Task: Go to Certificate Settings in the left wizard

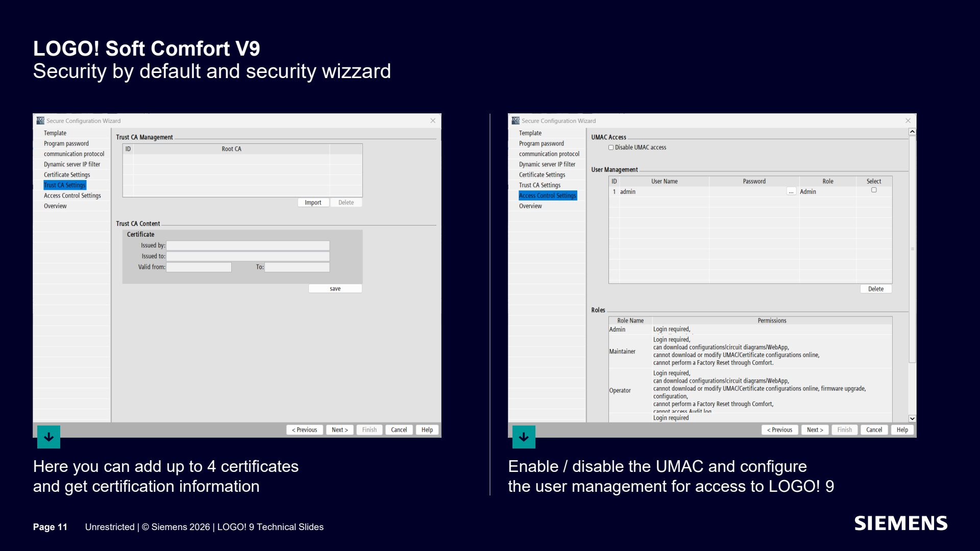Action: [x=67, y=175]
